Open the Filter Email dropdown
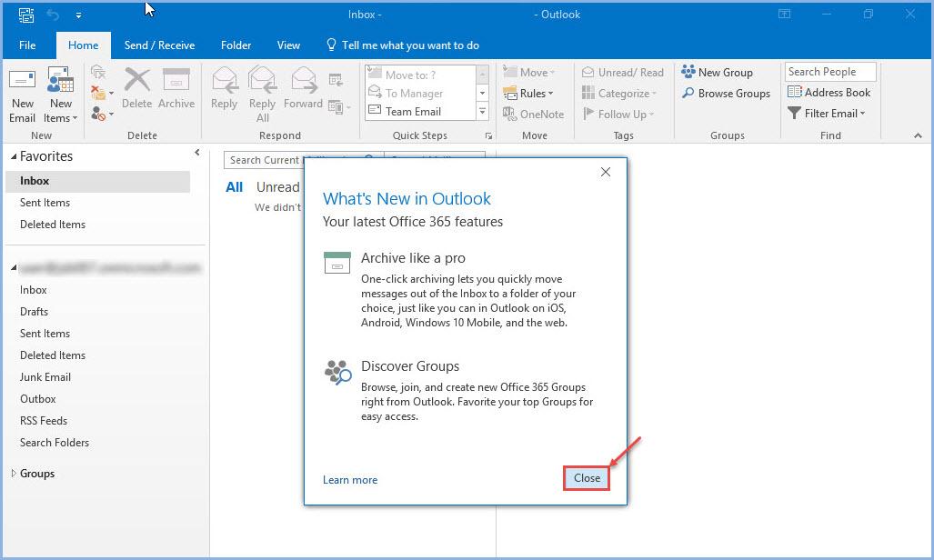The image size is (934, 560). pyautogui.click(x=826, y=114)
